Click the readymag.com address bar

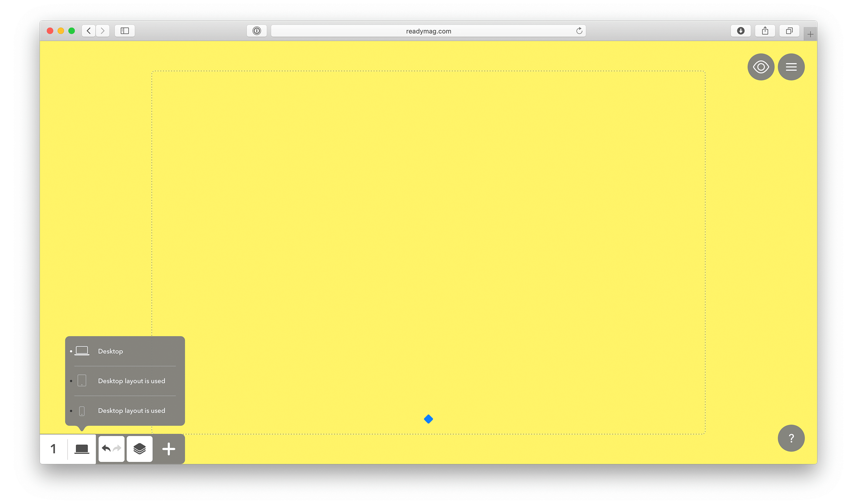coord(428,31)
